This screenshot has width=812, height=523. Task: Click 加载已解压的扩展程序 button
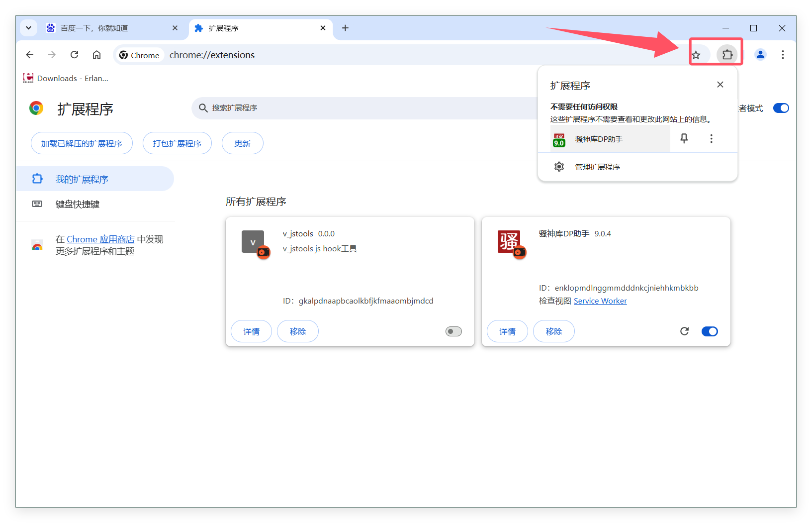click(x=82, y=143)
